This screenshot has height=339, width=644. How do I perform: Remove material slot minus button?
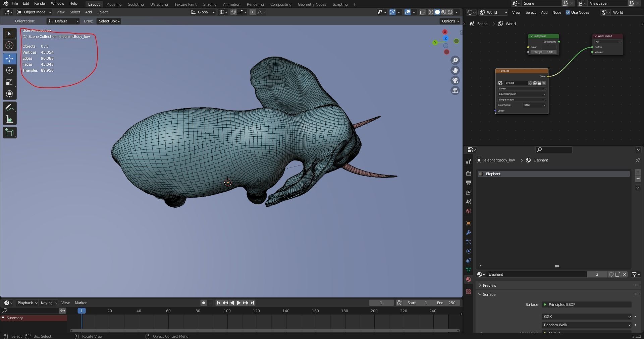(638, 179)
